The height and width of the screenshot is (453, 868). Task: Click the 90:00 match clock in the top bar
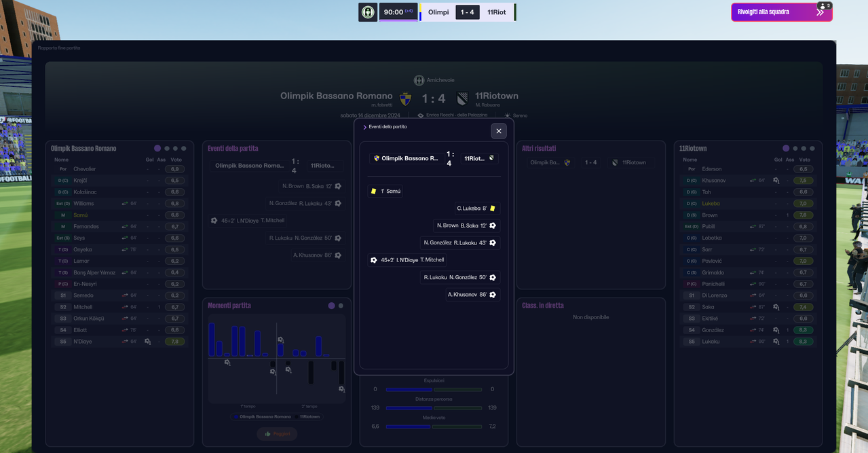(398, 12)
